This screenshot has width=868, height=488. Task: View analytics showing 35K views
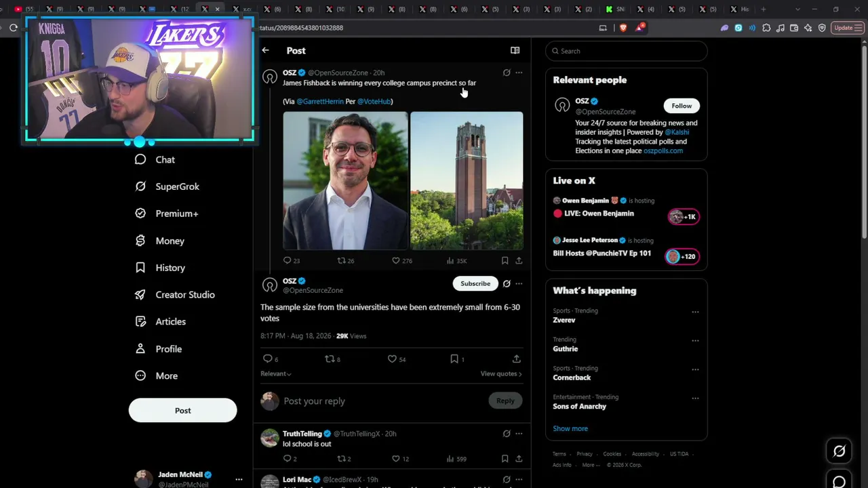450,260
